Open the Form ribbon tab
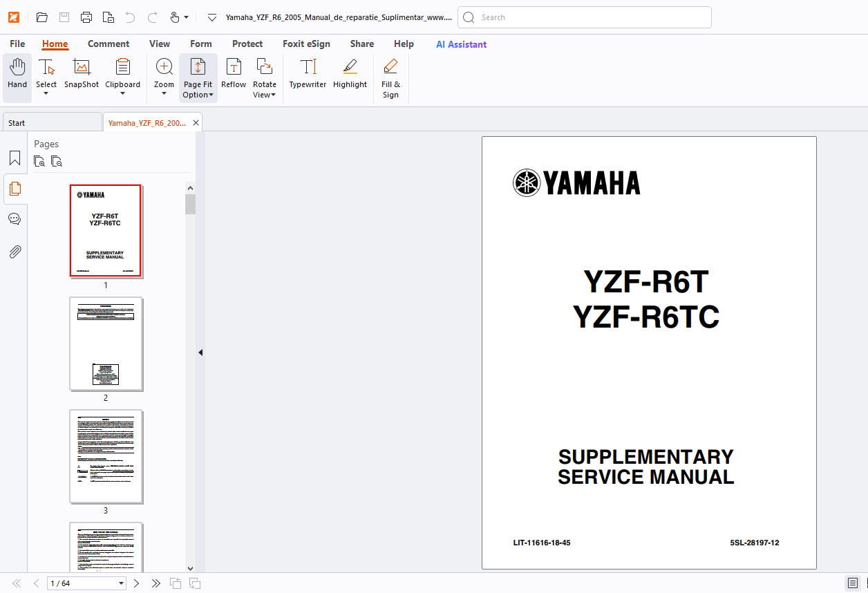The image size is (868, 593). point(201,44)
